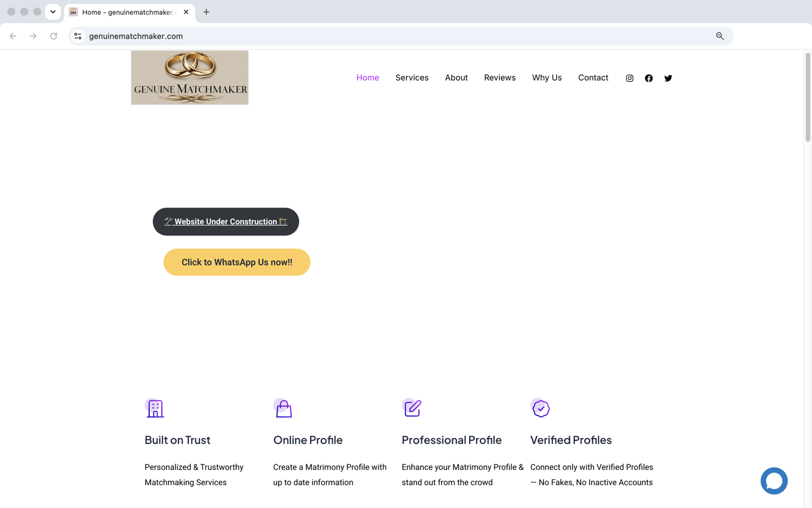Open the Twitter social icon
812x508 pixels.
pos(668,78)
